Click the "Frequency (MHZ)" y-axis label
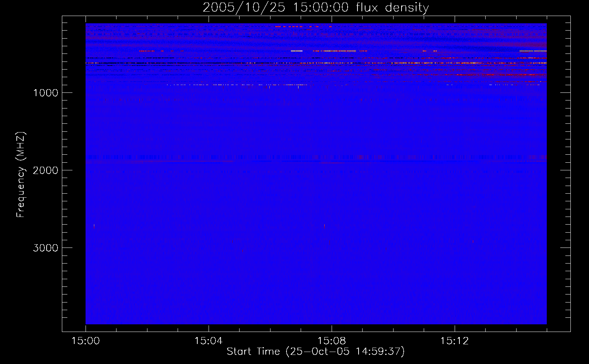 tap(21, 175)
